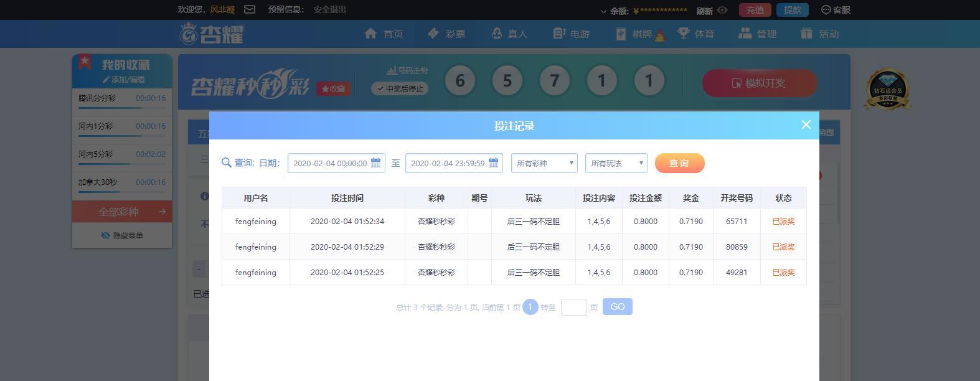Select bet record at 01:52:25

(514, 272)
